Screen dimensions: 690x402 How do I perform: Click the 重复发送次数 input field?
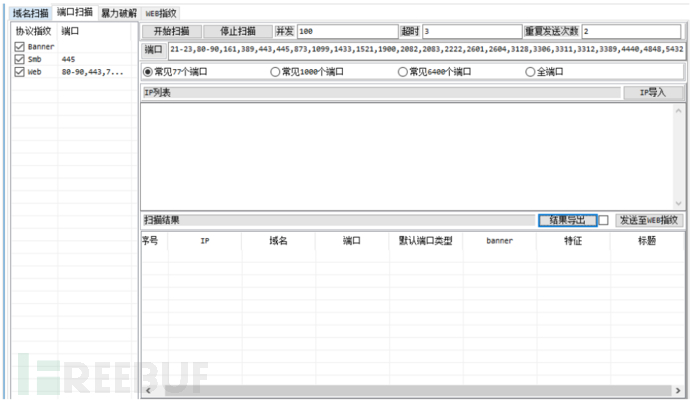631,31
